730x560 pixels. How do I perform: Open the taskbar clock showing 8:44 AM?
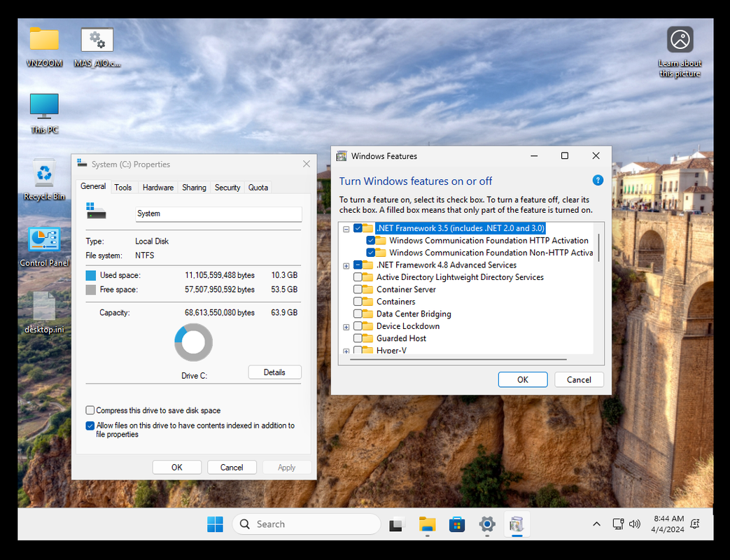click(x=668, y=524)
